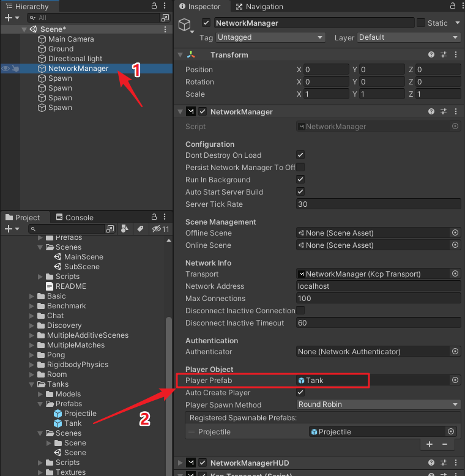Enable Persist Network Manager To Offline
This screenshot has height=476, width=465.
tap(300, 167)
